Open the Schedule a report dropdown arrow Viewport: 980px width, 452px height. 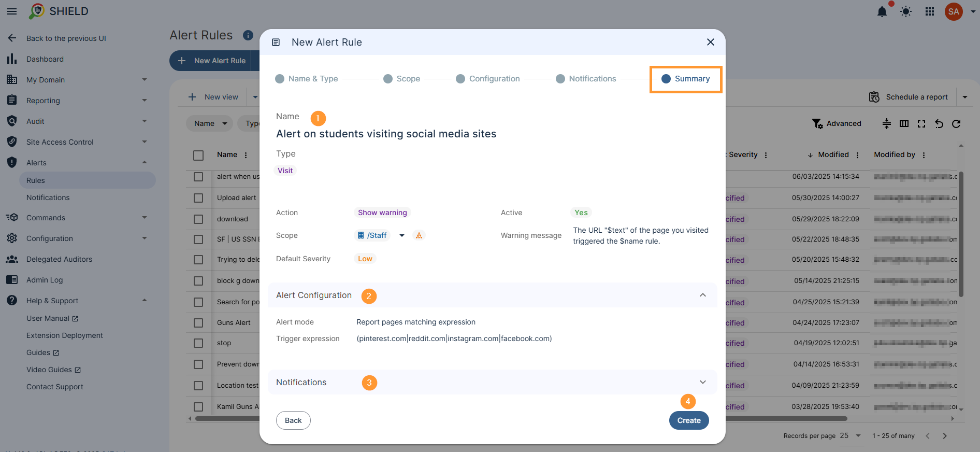coord(965,97)
